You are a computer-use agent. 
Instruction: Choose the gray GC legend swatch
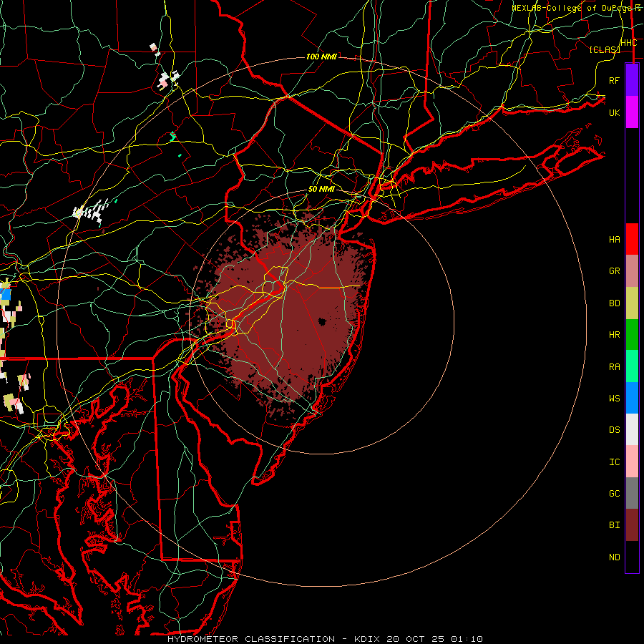coord(632,493)
